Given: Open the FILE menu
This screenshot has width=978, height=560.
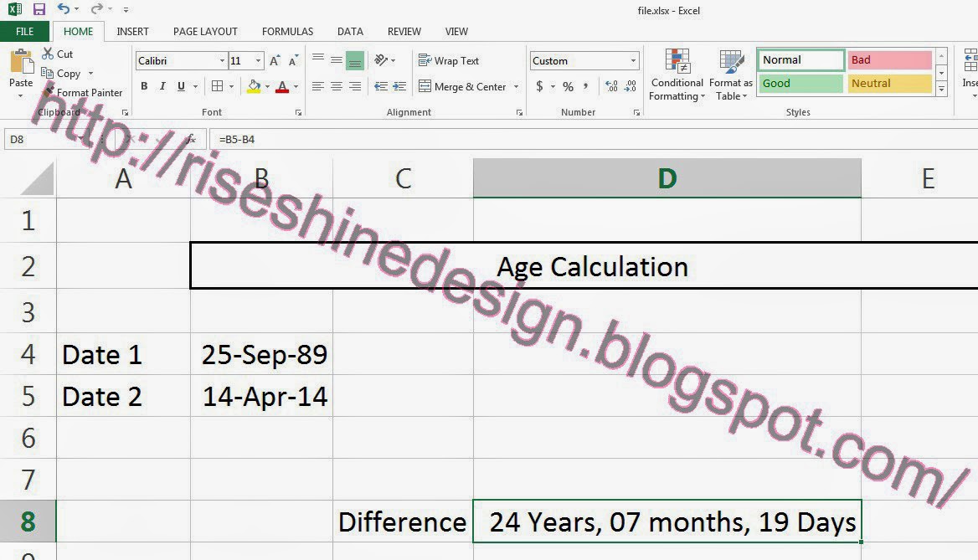Looking at the screenshot, I should pyautogui.click(x=24, y=30).
